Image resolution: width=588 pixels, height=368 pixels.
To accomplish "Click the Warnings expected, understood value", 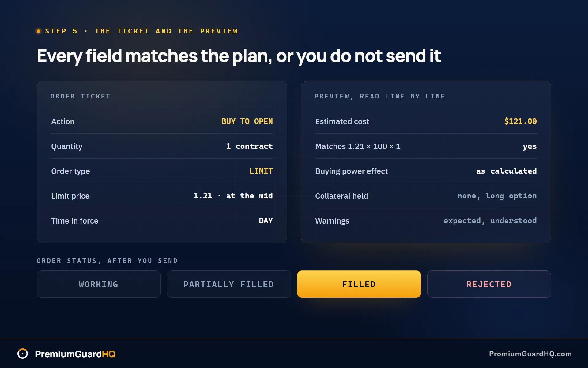I will pos(490,221).
